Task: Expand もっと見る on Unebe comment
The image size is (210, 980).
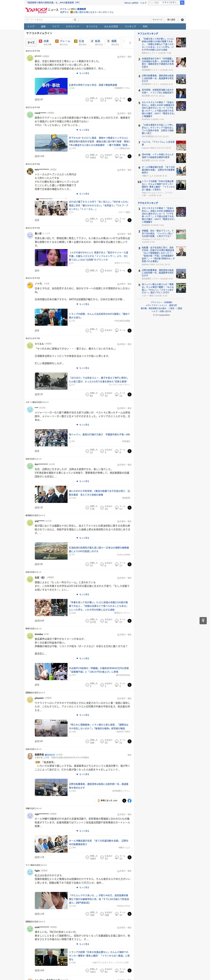Action: click(x=83, y=659)
